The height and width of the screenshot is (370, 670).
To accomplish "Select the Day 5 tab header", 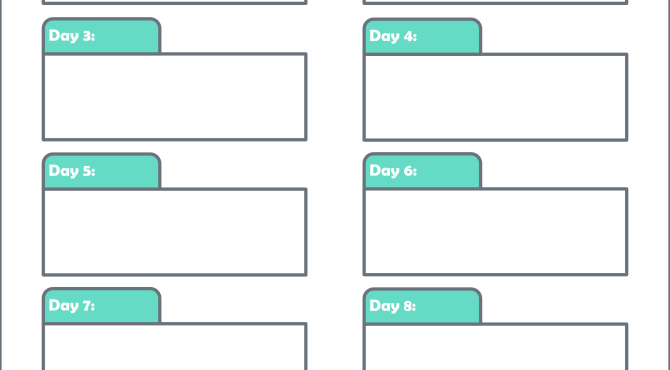I will [x=102, y=171].
